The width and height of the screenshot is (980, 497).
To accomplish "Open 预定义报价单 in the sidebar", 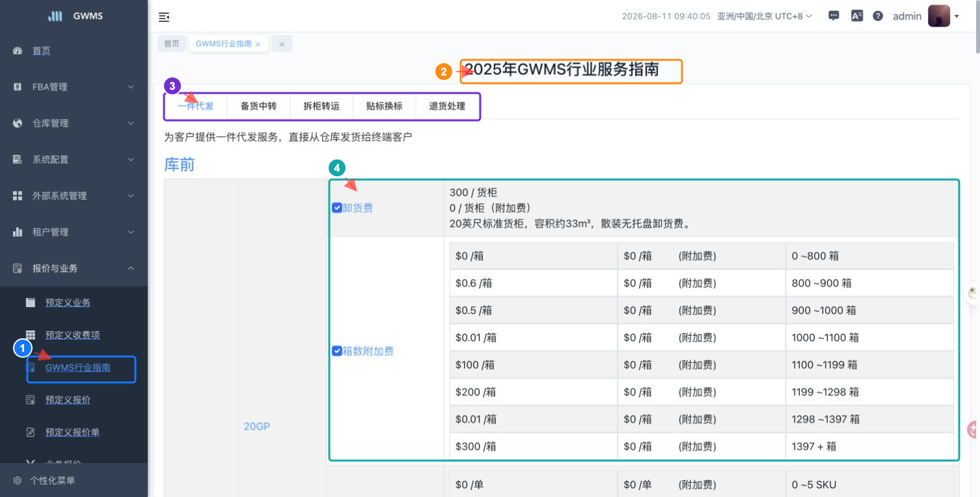I will [72, 432].
